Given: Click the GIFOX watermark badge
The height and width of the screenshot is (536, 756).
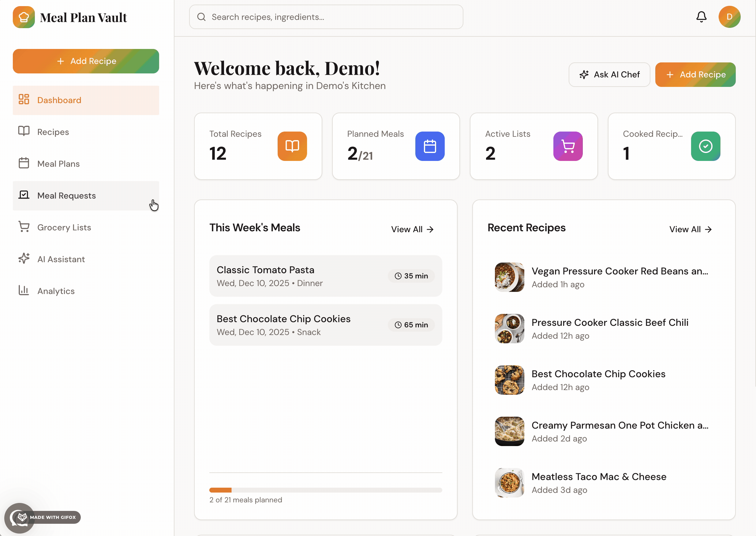Looking at the screenshot, I should pyautogui.click(x=43, y=517).
